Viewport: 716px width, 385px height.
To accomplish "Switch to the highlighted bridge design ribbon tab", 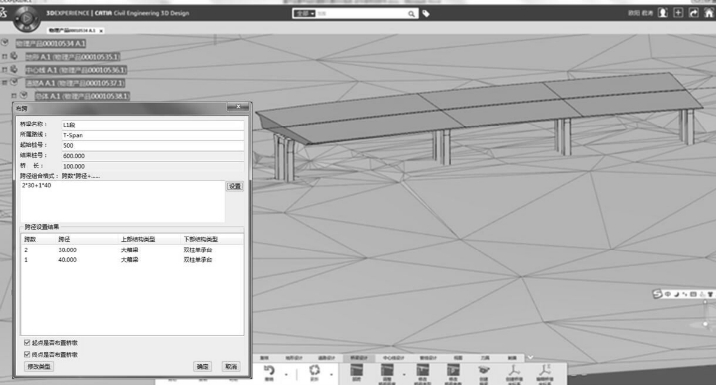I will point(358,358).
